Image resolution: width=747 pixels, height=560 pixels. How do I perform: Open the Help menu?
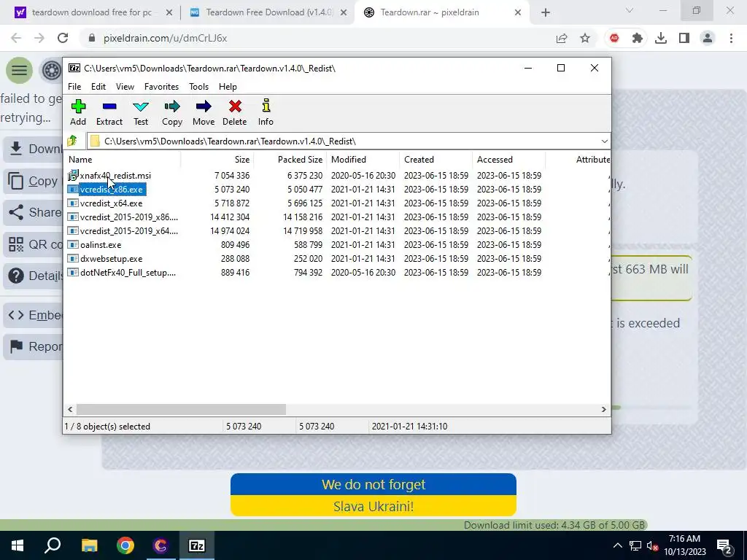click(228, 87)
